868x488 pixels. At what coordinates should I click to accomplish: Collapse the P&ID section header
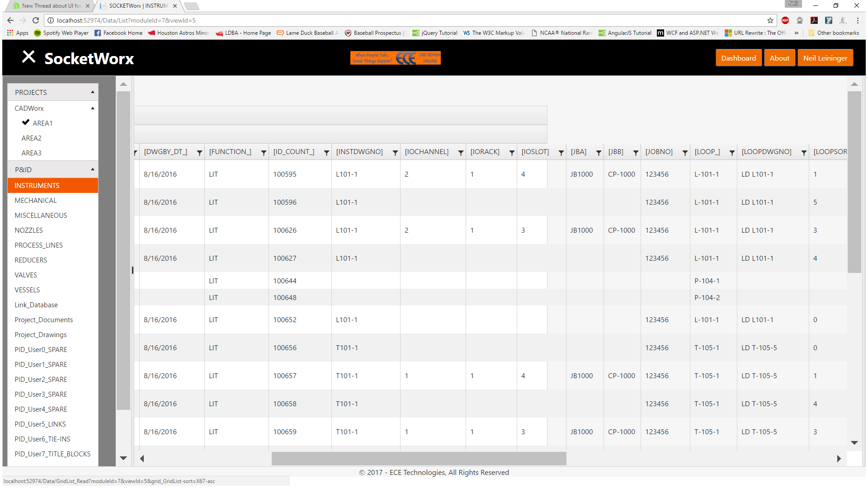coord(93,169)
